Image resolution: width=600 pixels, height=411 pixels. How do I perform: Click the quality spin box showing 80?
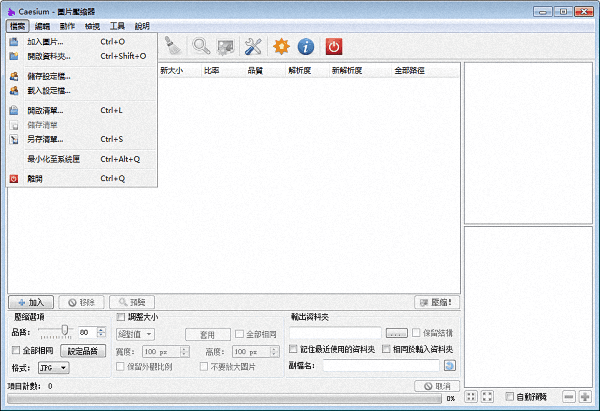click(92, 332)
